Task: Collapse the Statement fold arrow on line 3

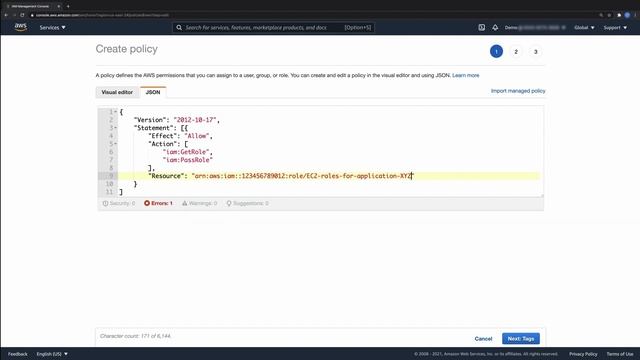Action: click(116, 128)
